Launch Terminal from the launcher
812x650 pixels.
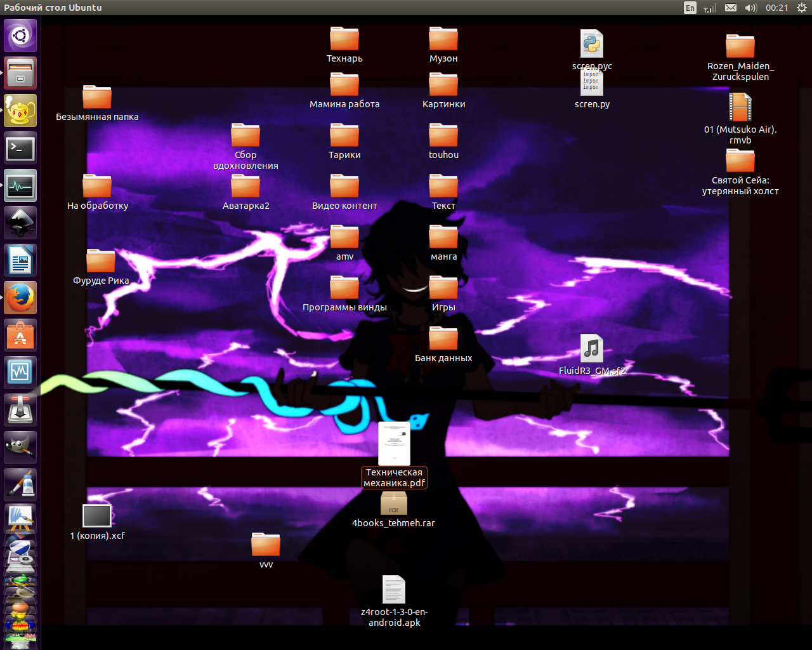click(20, 149)
